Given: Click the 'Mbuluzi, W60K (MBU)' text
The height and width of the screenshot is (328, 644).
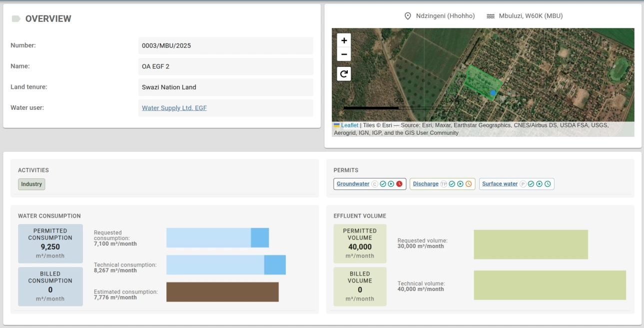Looking at the screenshot, I should pyautogui.click(x=531, y=16).
